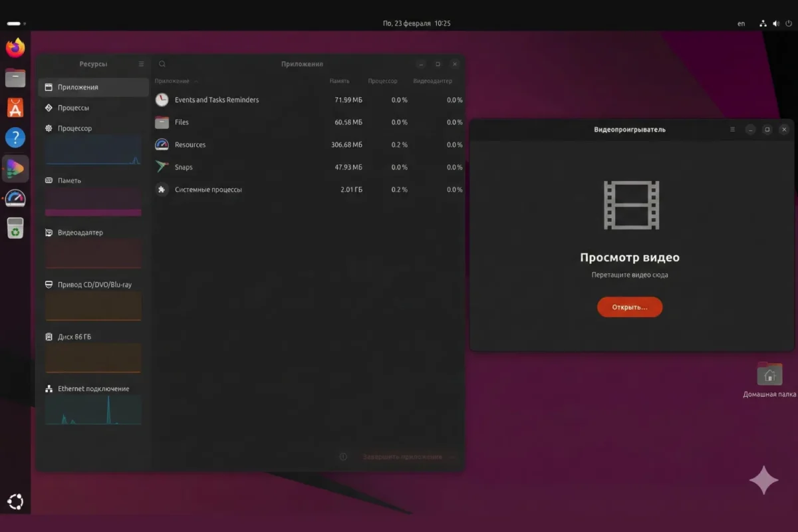Viewport: 798px width, 532px height.
Task: Open calendar by clicking the date
Action: pos(417,23)
